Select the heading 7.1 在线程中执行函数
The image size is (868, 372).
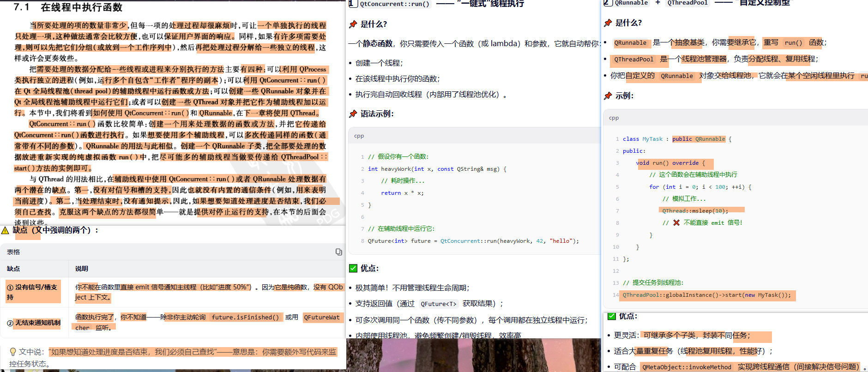pos(68,7)
